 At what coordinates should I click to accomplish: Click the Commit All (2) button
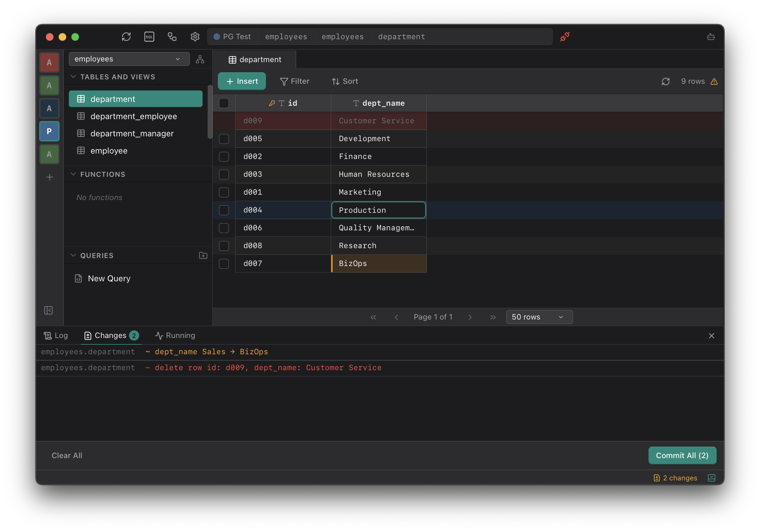pyautogui.click(x=682, y=455)
